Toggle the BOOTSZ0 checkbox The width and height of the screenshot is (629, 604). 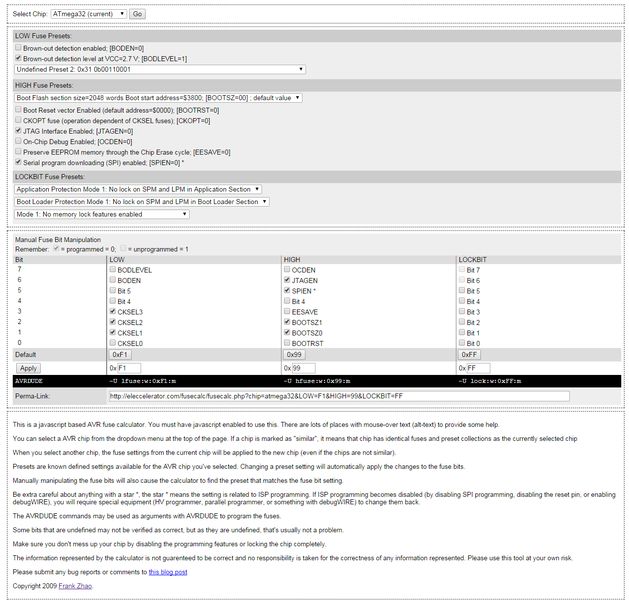[x=287, y=332]
